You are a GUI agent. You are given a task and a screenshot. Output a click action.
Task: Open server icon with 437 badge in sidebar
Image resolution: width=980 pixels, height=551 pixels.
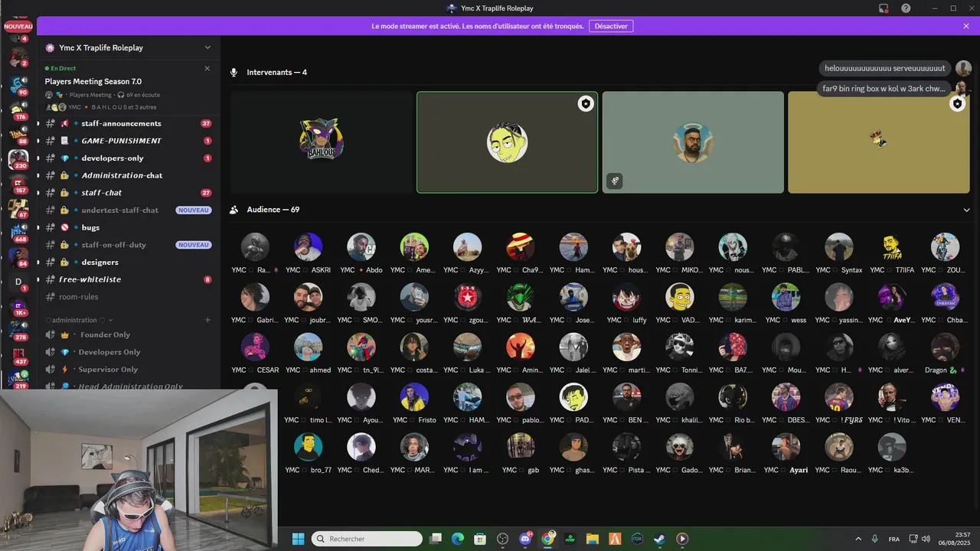point(18,354)
